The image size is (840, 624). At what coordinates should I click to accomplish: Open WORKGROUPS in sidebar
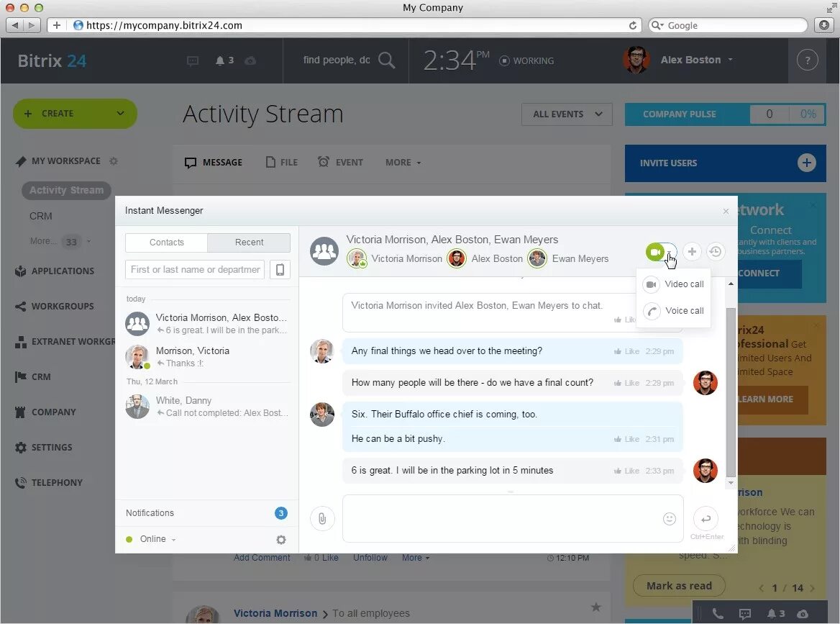point(55,307)
